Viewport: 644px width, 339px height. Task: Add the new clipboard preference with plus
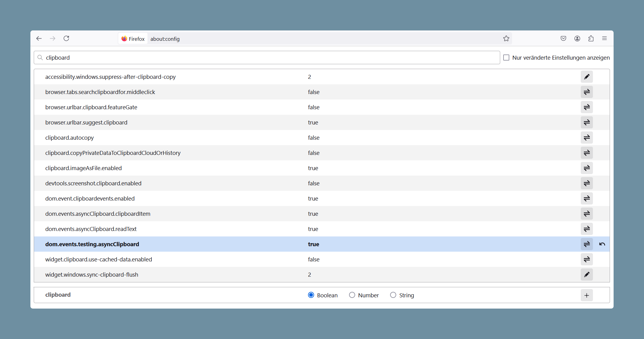(587, 295)
